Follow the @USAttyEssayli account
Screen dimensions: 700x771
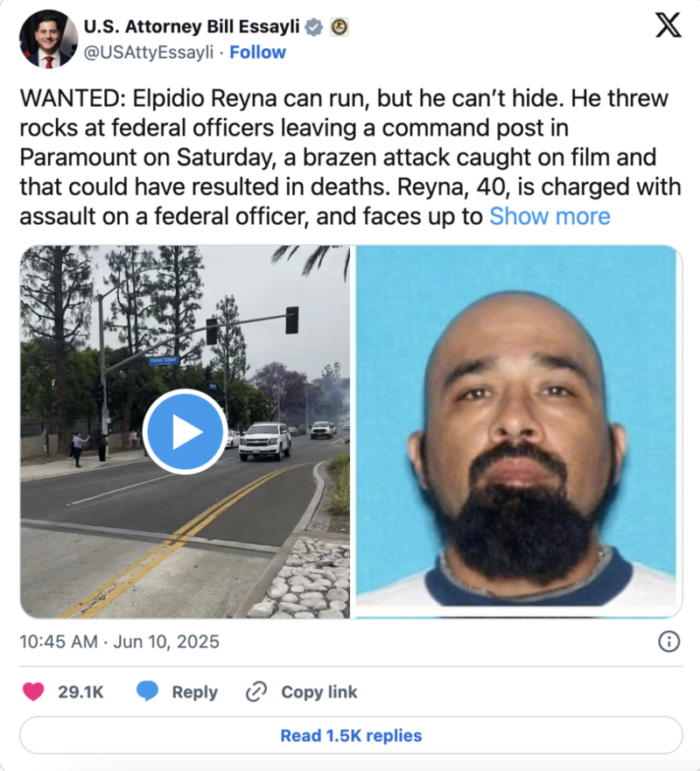pos(257,53)
